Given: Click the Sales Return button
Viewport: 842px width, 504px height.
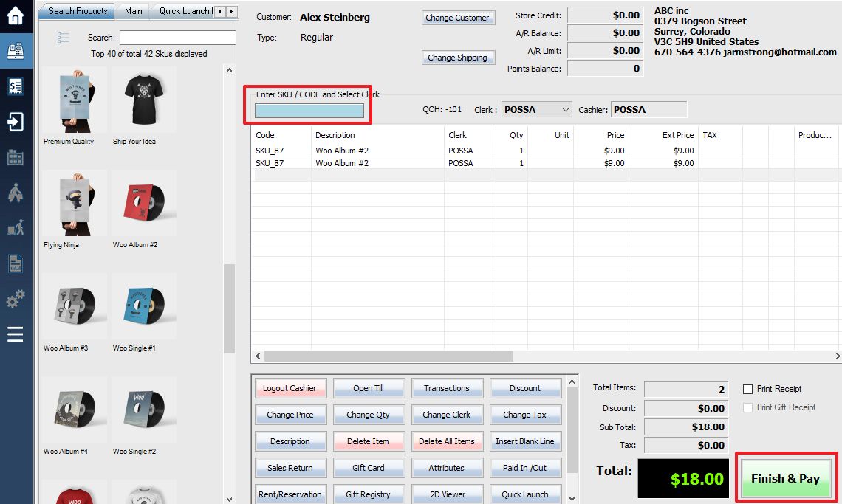Looking at the screenshot, I should 290,468.
